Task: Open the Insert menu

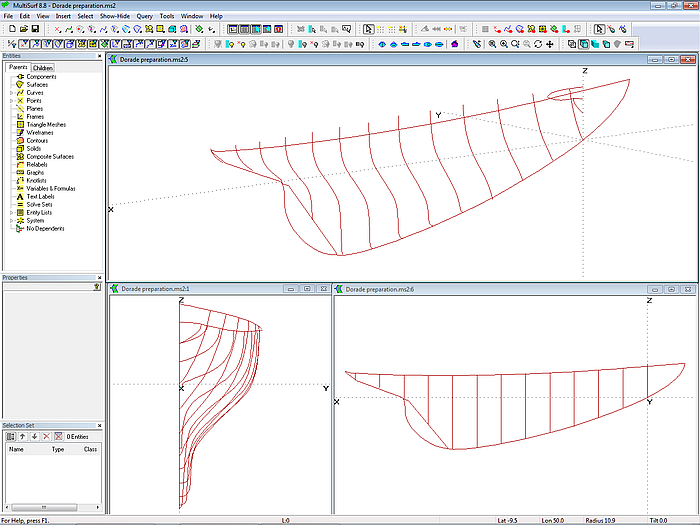Action: point(63,17)
